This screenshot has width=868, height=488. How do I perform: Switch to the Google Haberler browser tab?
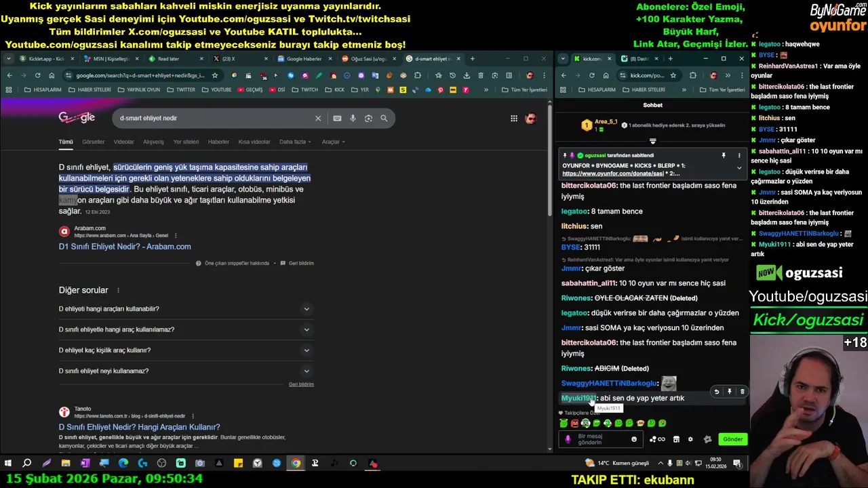303,59
